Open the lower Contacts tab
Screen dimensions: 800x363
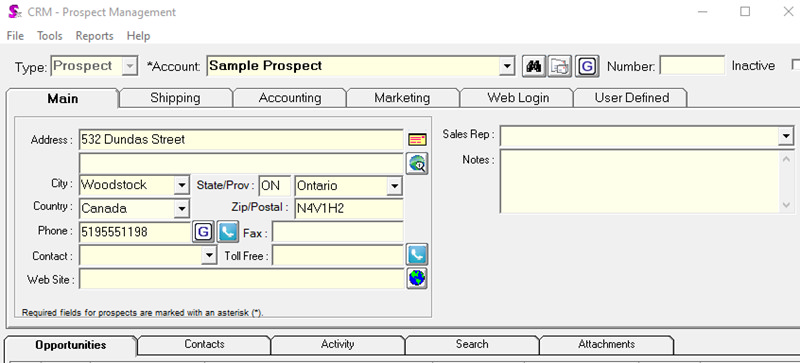(x=205, y=345)
